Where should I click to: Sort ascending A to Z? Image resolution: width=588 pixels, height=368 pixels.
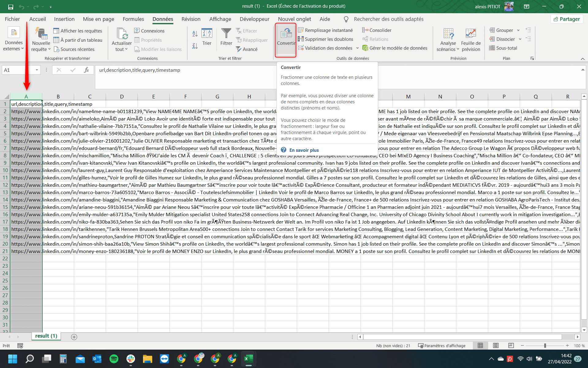click(195, 34)
